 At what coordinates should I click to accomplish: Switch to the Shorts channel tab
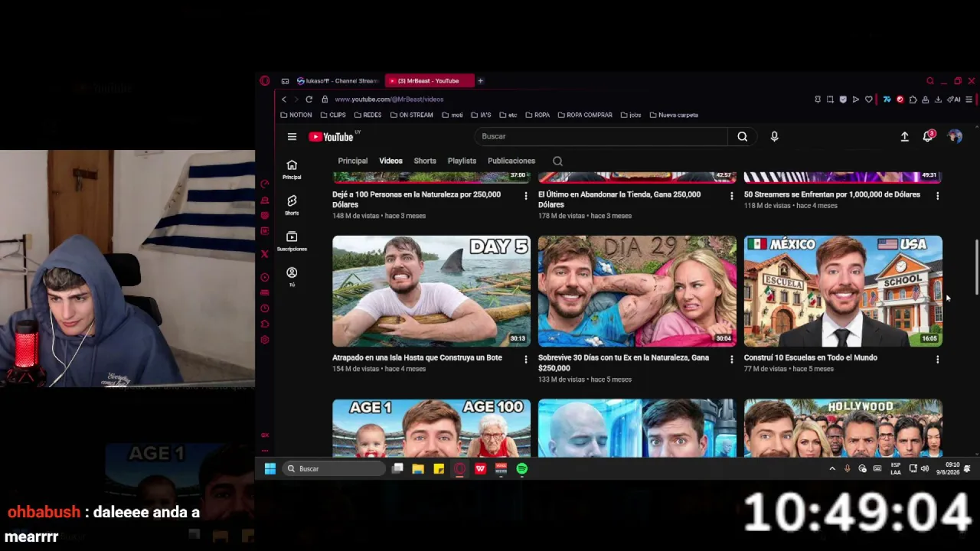click(x=425, y=161)
